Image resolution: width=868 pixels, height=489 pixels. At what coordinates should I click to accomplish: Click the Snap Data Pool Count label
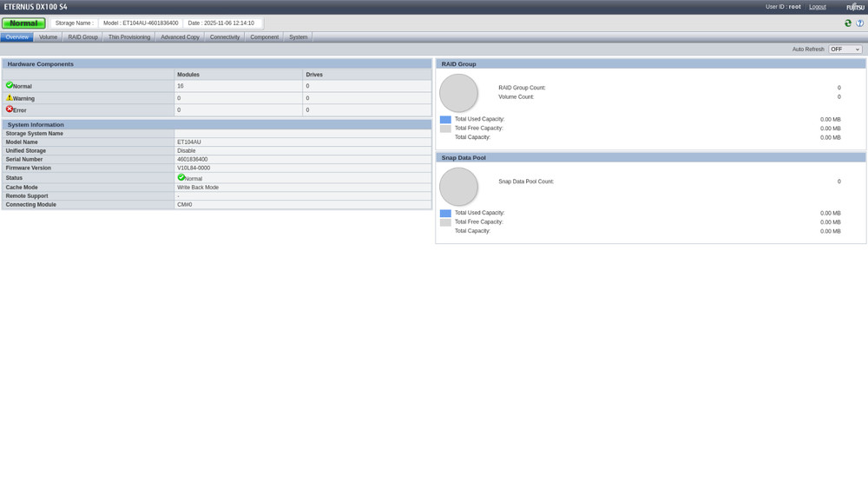pyautogui.click(x=526, y=182)
